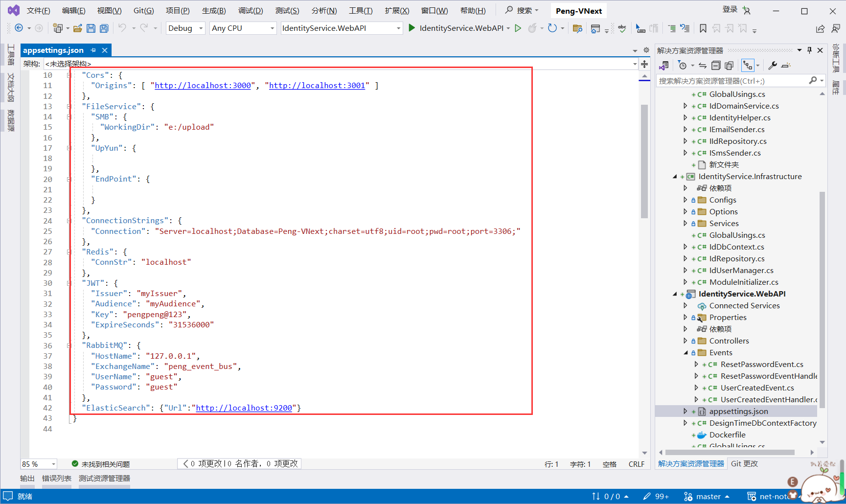Click the 未找到相关问题 status indicator
Screen dimensions: 846x504
coord(100,464)
